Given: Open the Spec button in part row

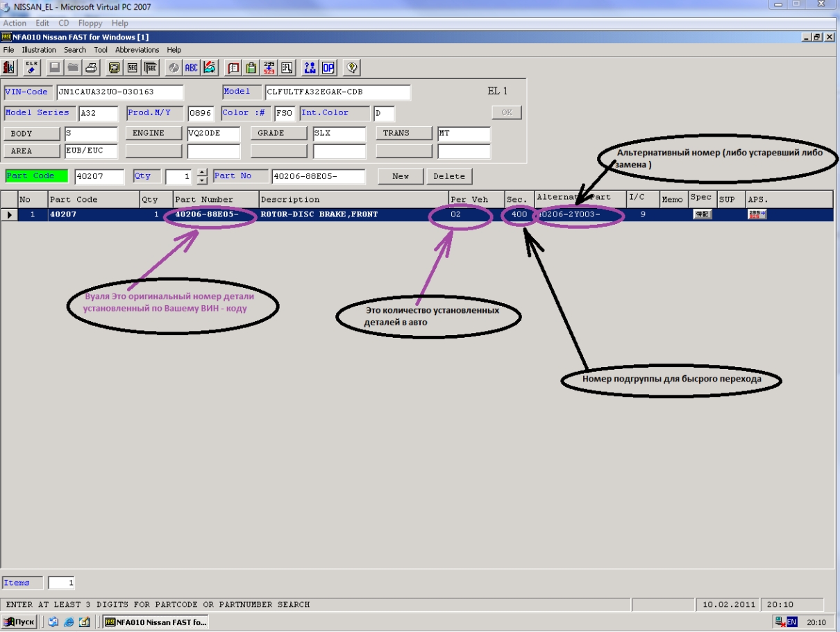Looking at the screenshot, I should tap(702, 215).
